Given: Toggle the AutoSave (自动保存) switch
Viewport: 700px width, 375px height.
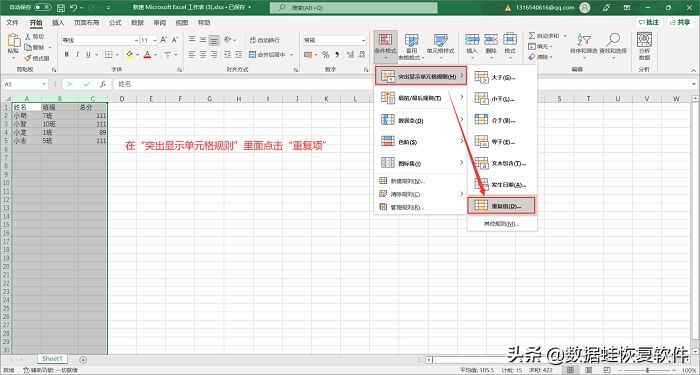Looking at the screenshot, I should pos(42,8).
